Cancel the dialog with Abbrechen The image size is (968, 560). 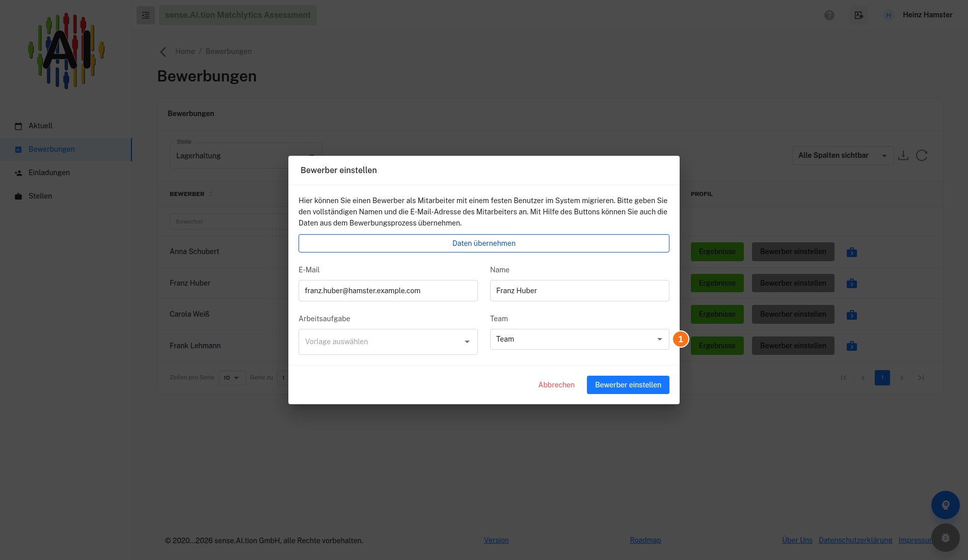tap(556, 385)
